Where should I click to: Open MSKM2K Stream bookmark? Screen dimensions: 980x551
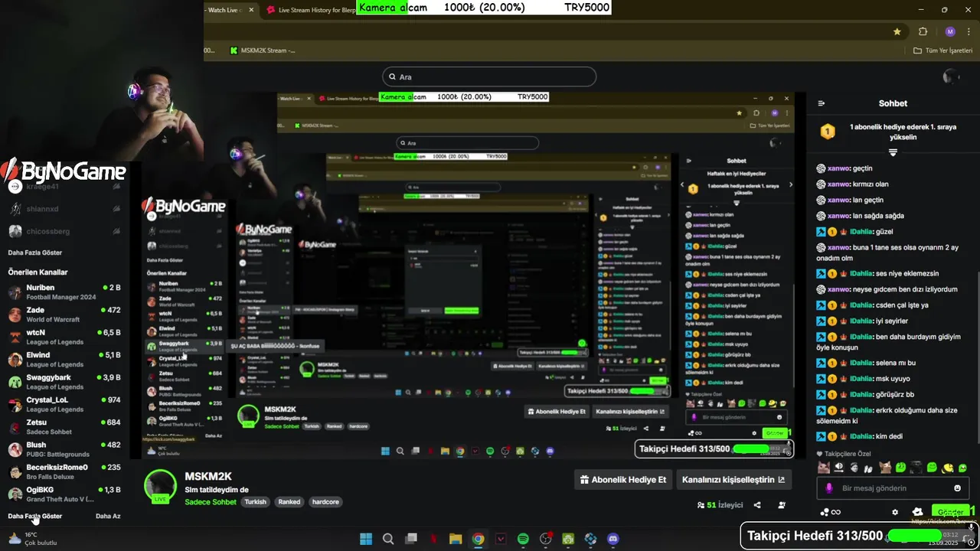(x=263, y=51)
